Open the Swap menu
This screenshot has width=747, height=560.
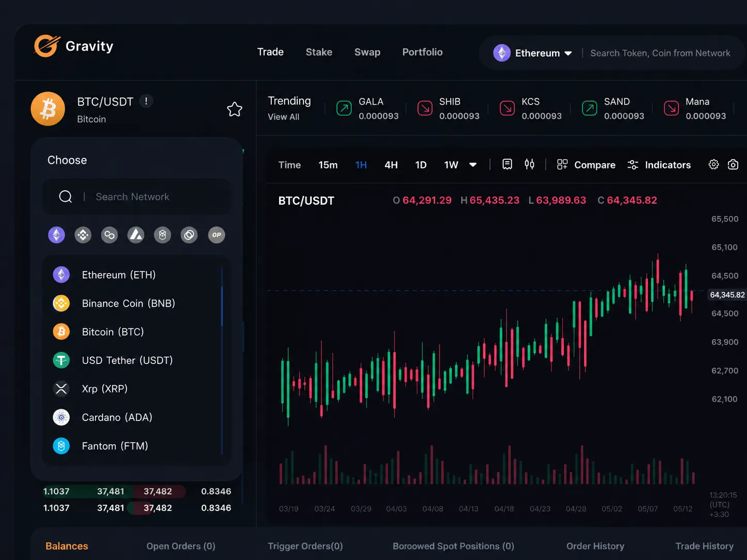(x=367, y=52)
